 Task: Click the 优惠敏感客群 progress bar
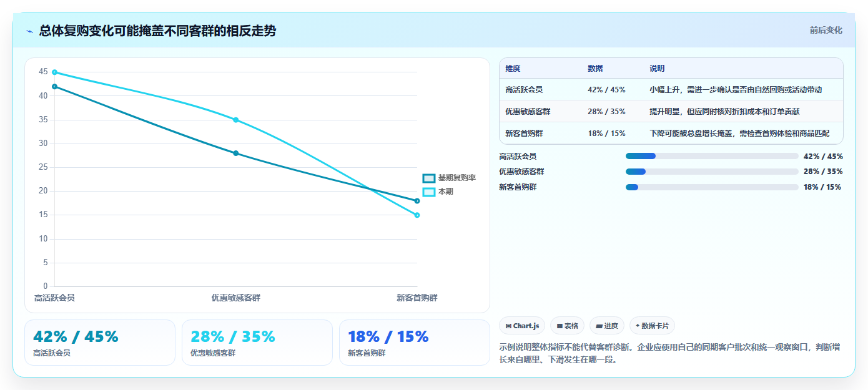[x=712, y=172]
